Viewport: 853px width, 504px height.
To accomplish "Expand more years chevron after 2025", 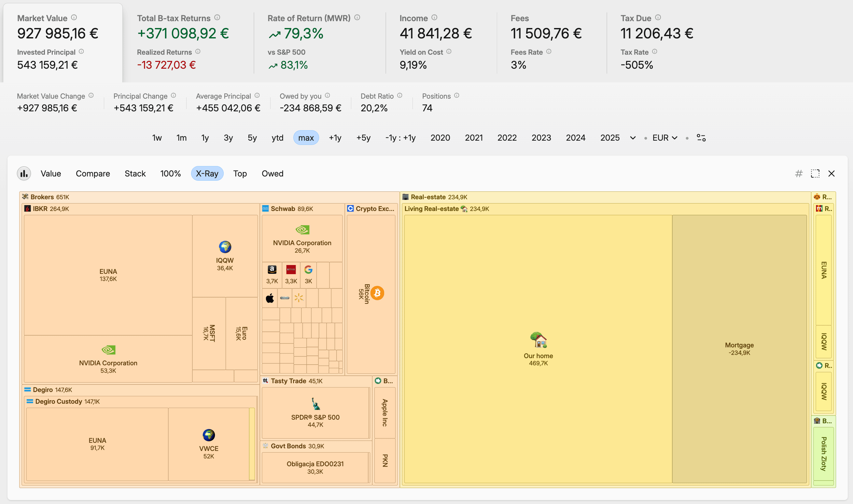I will (x=633, y=137).
